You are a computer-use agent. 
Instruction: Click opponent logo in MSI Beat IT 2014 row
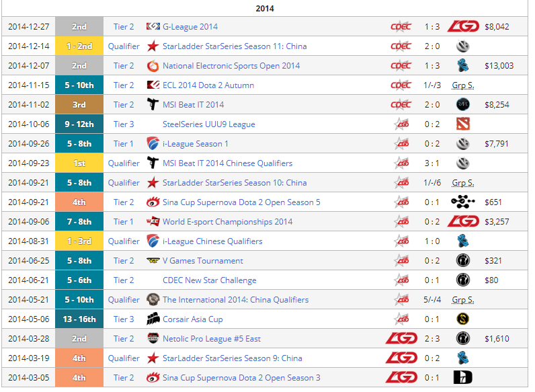pyautogui.click(x=462, y=104)
